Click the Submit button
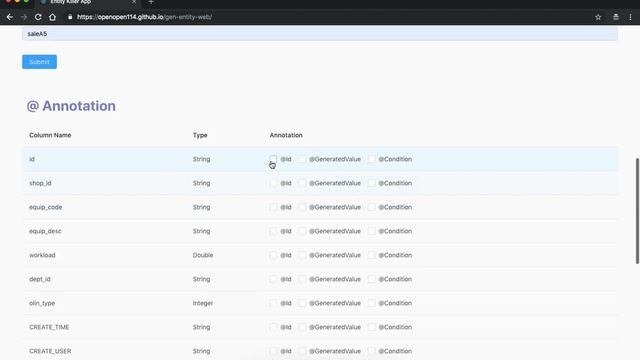 pyautogui.click(x=40, y=62)
